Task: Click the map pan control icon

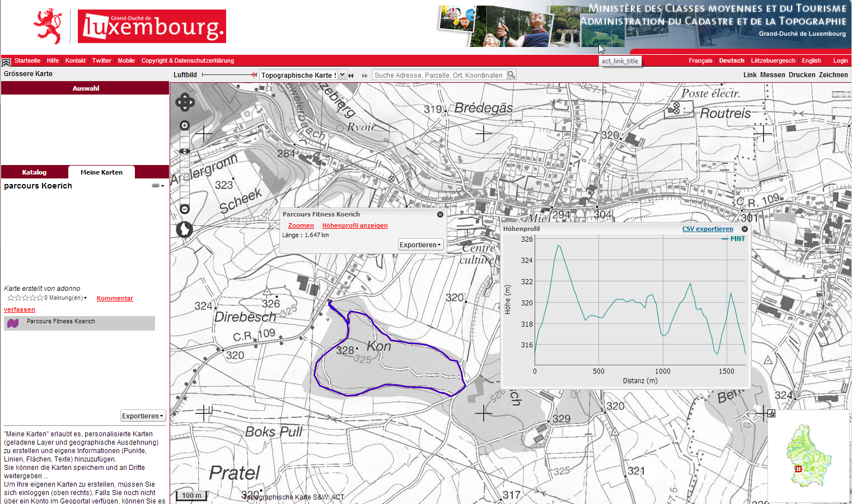Action: [x=185, y=102]
